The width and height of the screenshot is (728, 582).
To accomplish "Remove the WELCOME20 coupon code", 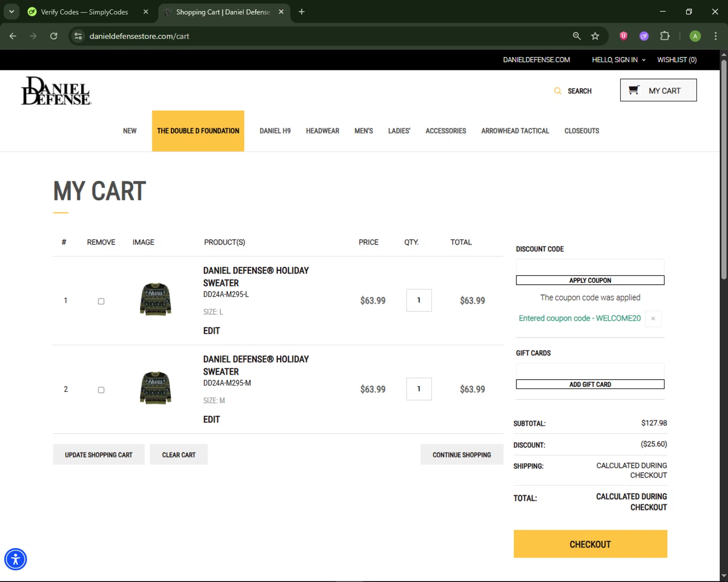I will pyautogui.click(x=653, y=319).
